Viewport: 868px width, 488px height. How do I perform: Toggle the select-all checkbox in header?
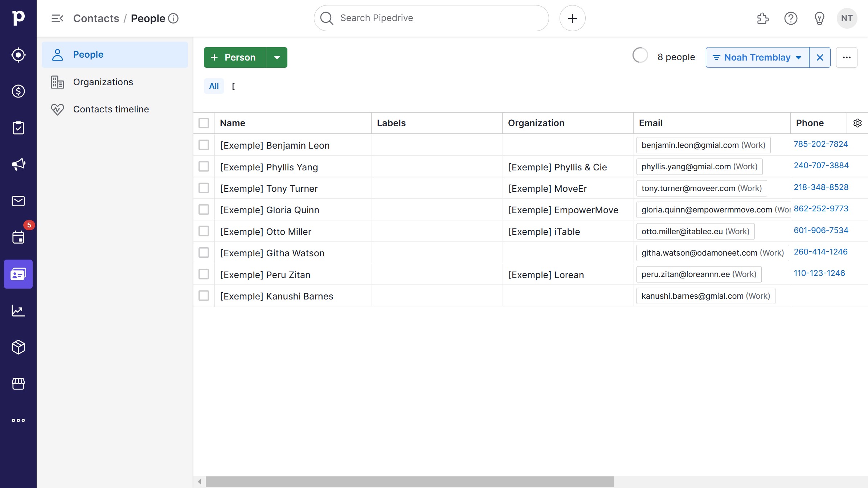tap(204, 123)
